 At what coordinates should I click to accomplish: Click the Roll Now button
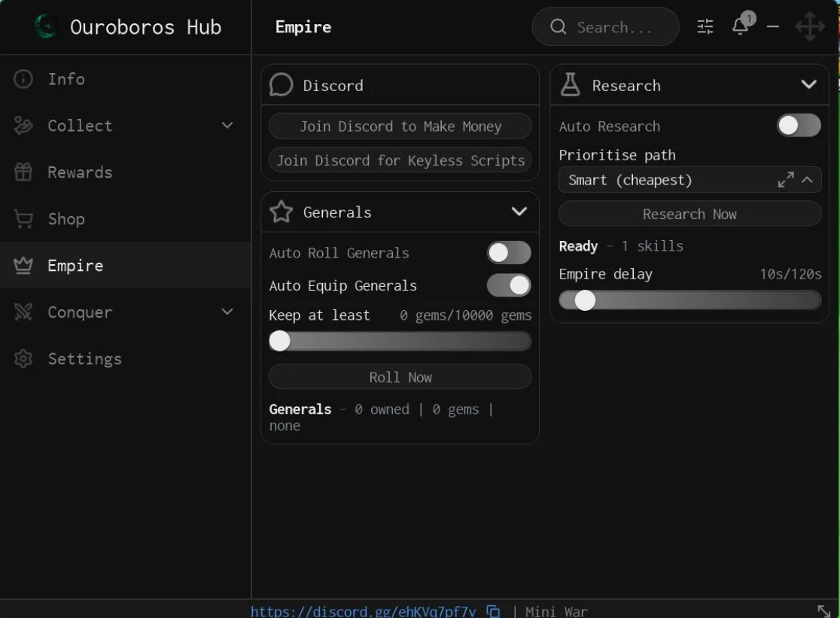click(400, 377)
